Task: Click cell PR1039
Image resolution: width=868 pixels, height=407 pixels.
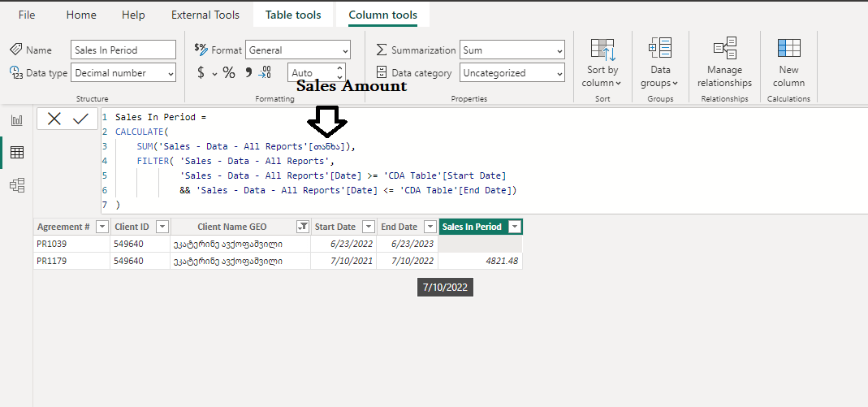Action: 72,244
